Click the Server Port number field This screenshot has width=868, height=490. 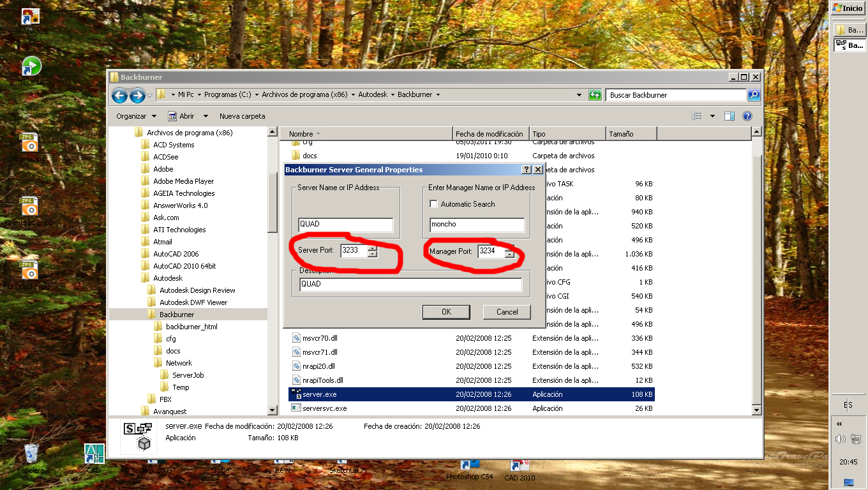pyautogui.click(x=354, y=251)
